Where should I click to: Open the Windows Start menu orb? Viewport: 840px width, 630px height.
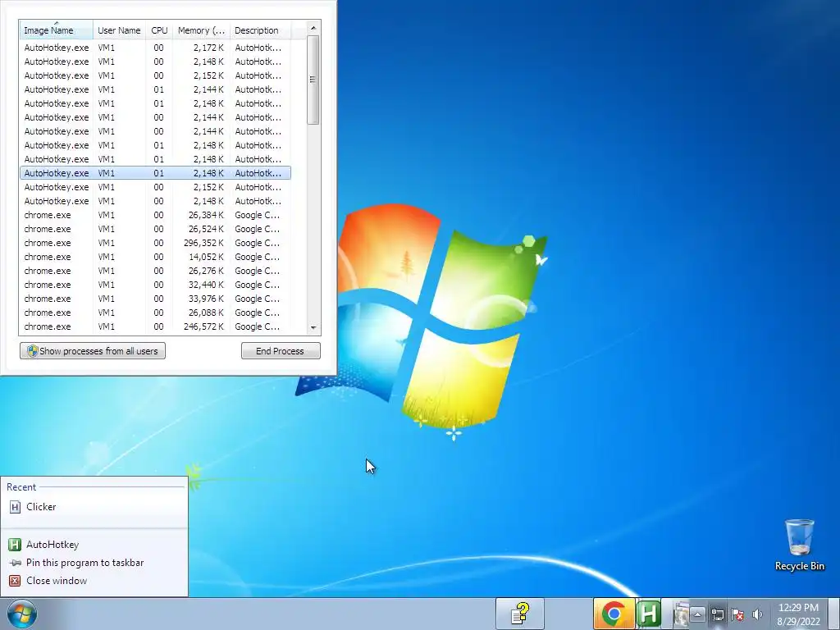point(22,614)
